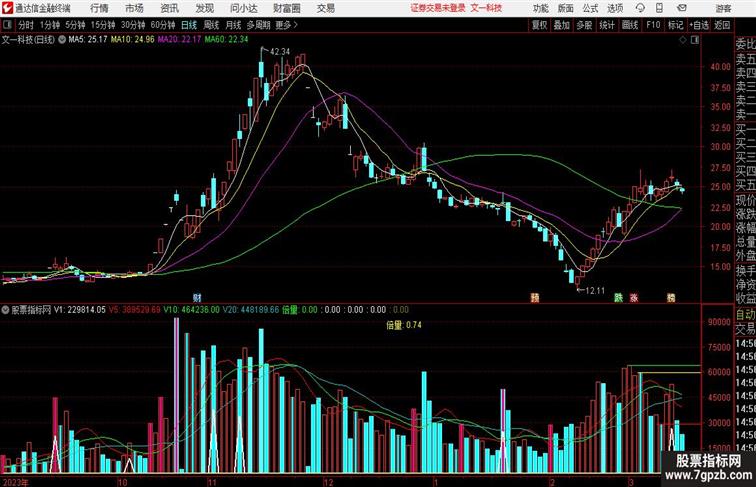Open the 行情 menu
The height and width of the screenshot is (487, 756).
pos(99,8)
